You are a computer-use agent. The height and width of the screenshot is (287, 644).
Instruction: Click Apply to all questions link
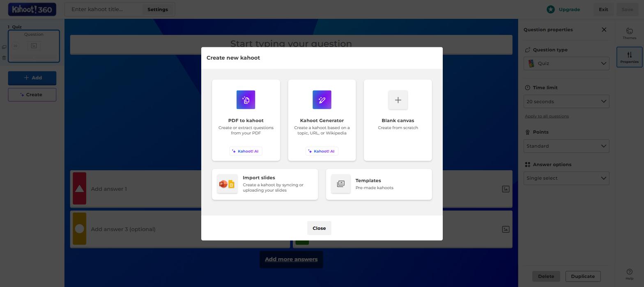[547, 116]
